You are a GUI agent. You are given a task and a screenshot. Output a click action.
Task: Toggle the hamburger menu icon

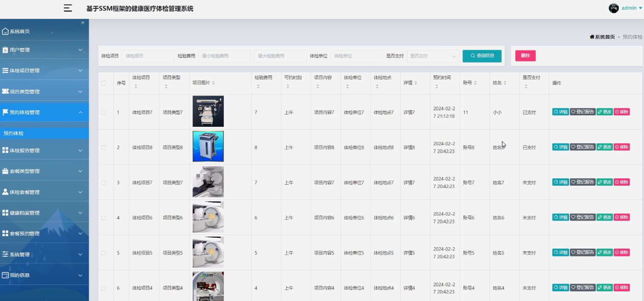click(x=68, y=8)
